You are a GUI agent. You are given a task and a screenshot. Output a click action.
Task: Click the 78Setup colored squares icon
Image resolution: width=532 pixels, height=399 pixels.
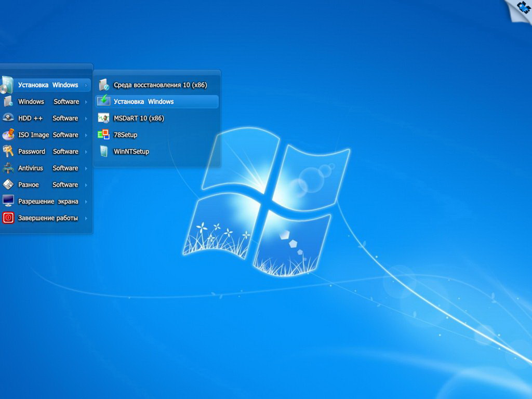(103, 135)
